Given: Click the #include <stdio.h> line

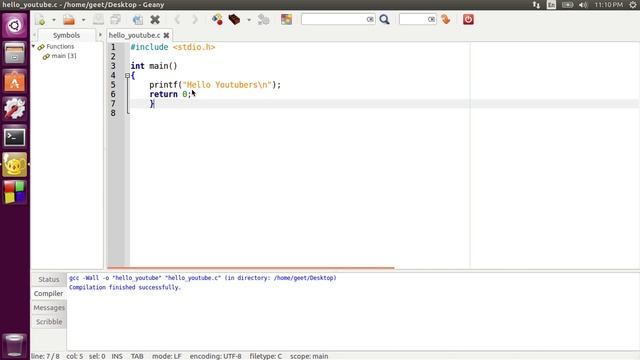Looking at the screenshot, I should (173, 47).
